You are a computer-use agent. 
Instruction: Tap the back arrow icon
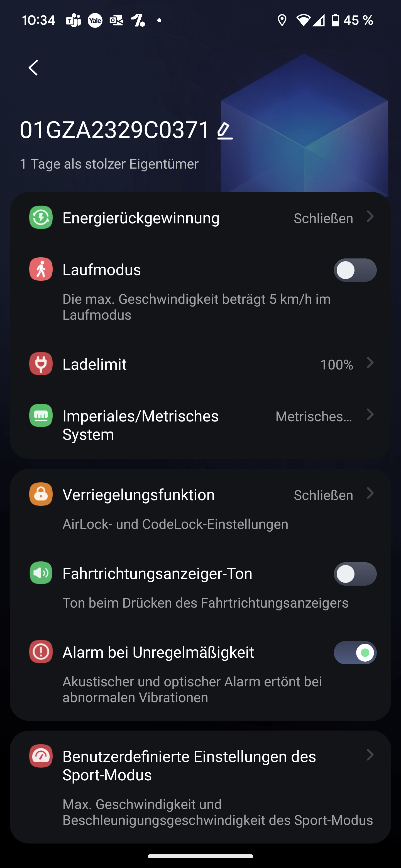33,68
